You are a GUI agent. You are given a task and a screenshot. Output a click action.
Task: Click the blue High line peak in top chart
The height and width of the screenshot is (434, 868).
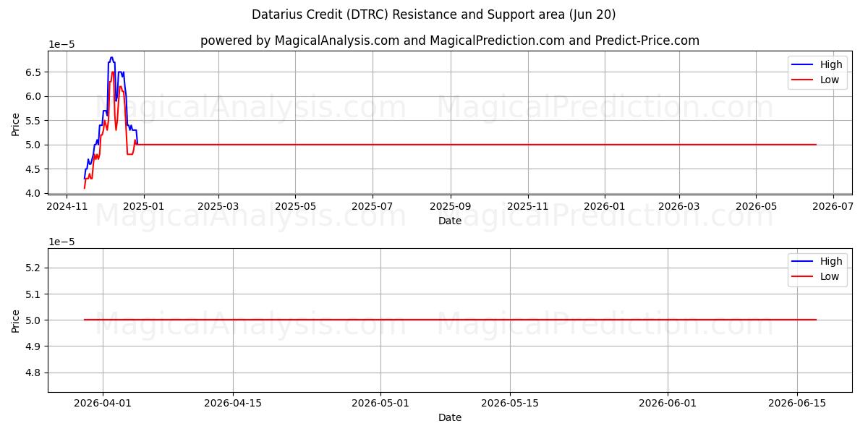111,57
